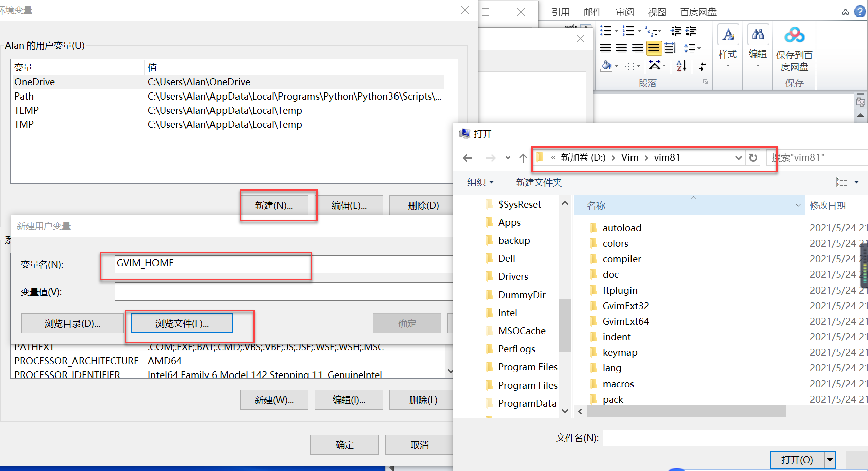
Task: Click the bullet list icon in Word ribbon
Action: [x=606, y=31]
